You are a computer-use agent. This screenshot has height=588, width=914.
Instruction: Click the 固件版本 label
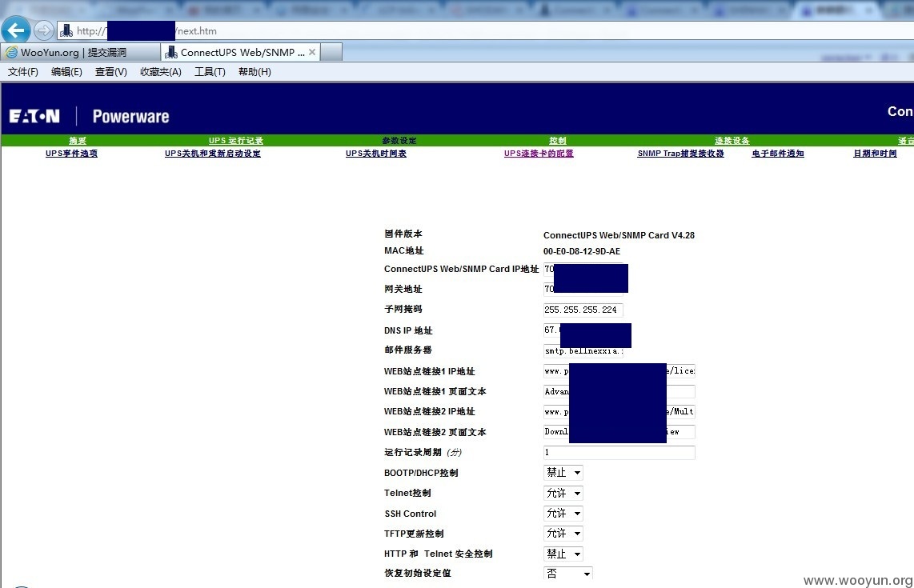pos(403,234)
